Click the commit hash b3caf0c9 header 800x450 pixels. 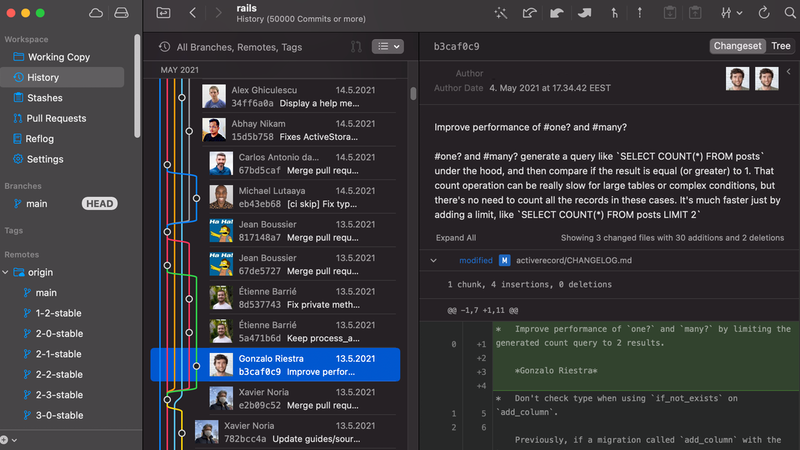[457, 46]
